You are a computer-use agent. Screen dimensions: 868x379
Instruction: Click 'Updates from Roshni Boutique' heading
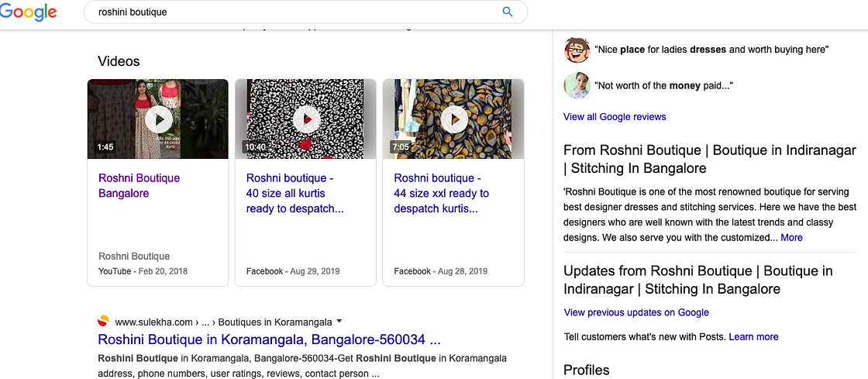698,280
